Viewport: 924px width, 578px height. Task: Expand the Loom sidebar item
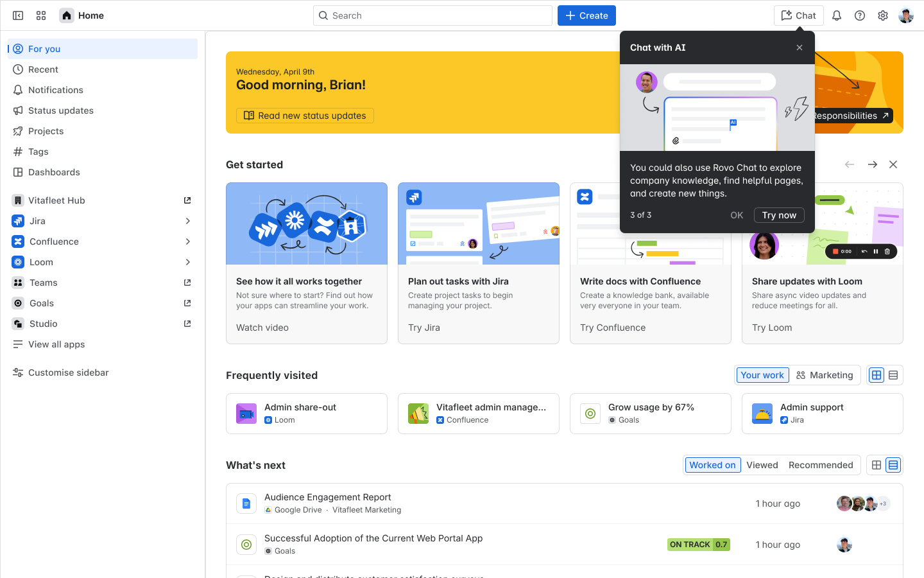coord(187,262)
